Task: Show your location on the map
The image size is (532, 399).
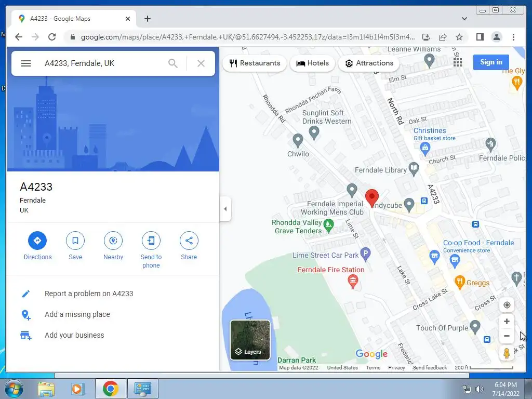Action: [x=507, y=305]
